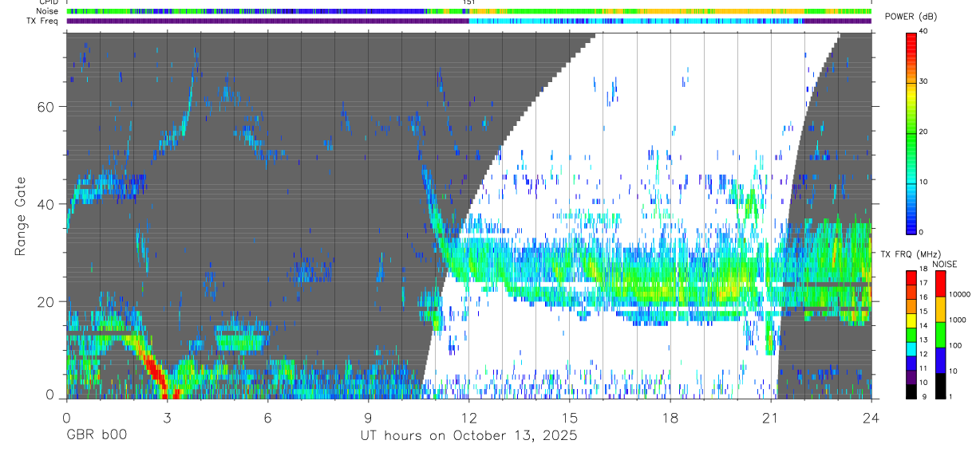Viewport: 980px width, 452px height.
Task: Select the 21 tick on UT hours axis
Action: [771, 418]
